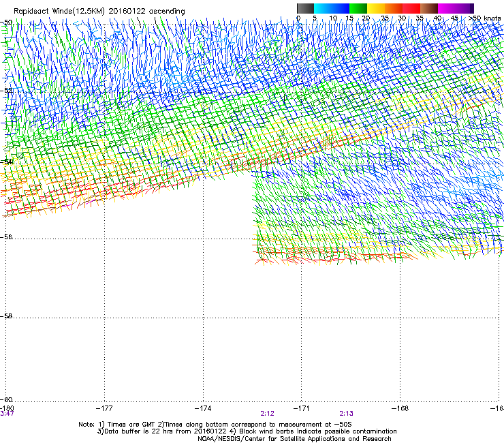Click the orange 25-30 knots legend swatch

394,8
